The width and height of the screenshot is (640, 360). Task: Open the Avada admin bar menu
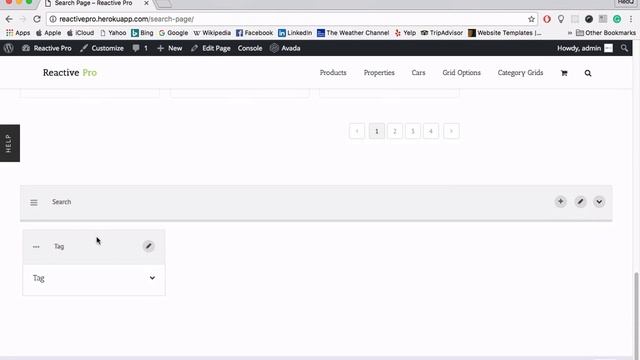point(285,48)
